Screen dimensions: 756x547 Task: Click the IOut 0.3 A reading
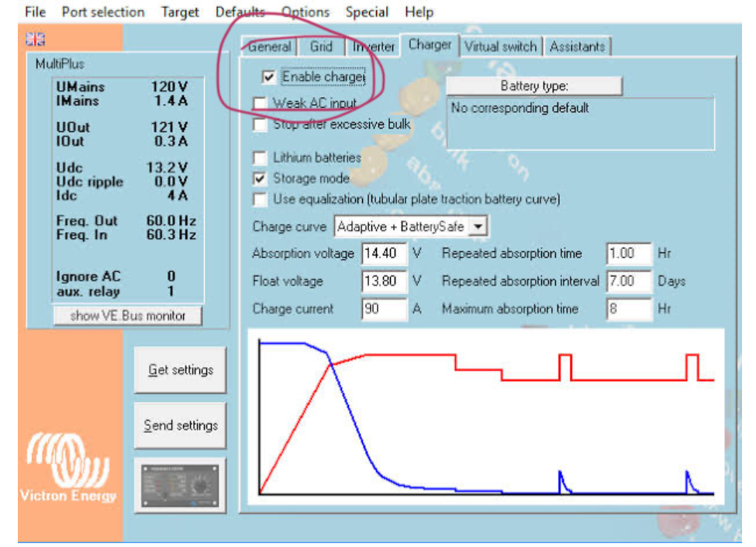[x=123, y=142]
